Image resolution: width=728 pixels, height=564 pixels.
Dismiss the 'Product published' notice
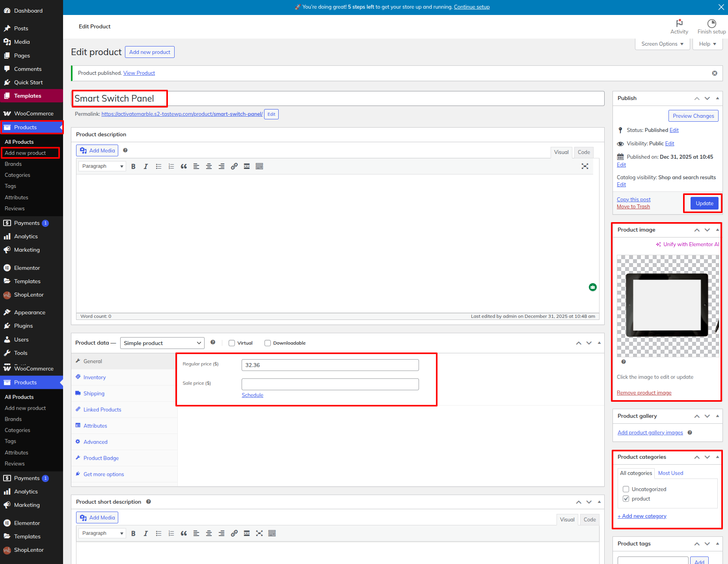coord(715,73)
